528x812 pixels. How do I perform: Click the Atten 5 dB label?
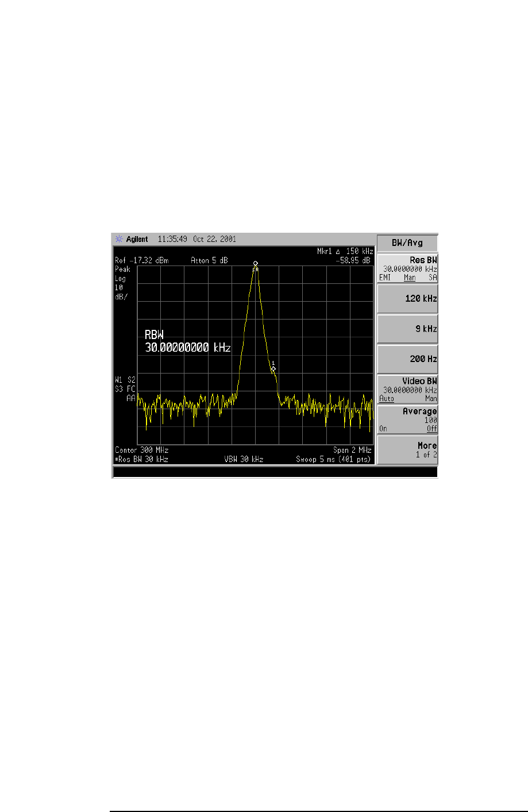point(209,260)
